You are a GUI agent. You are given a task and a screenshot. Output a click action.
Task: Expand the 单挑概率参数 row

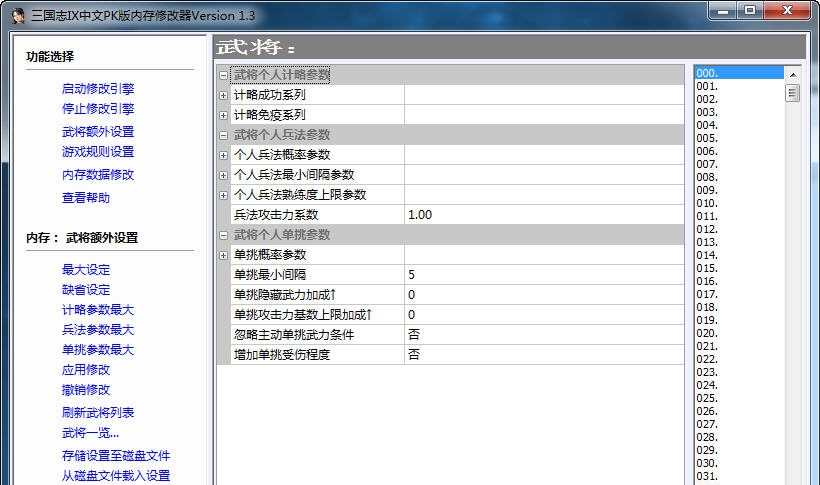click(x=223, y=255)
